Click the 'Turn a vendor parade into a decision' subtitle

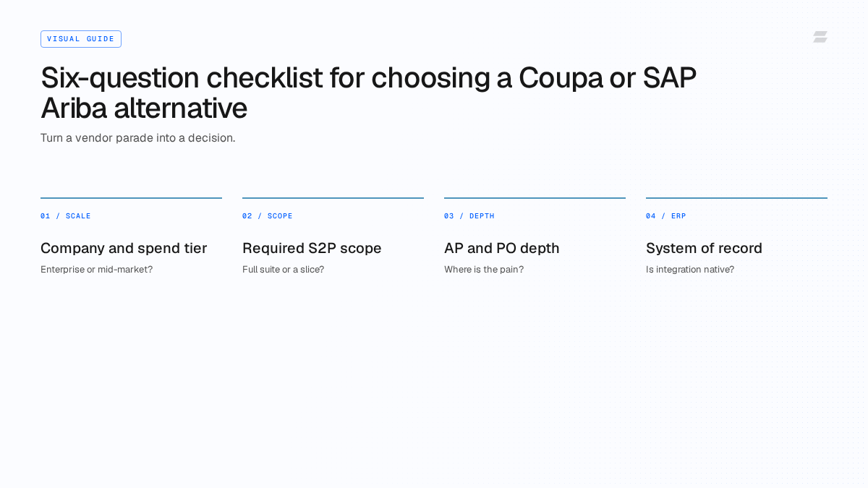[x=138, y=137]
